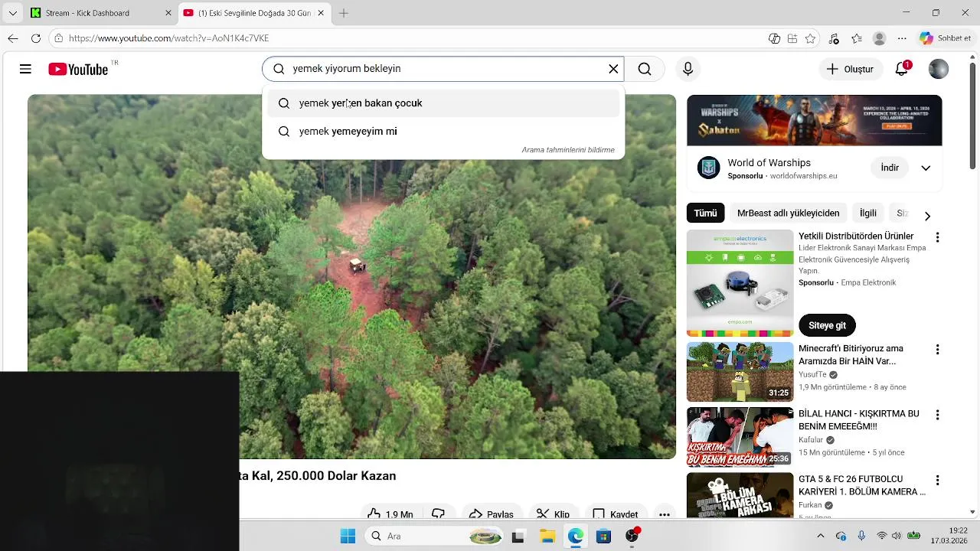Open "Arama tahminlerini bildirme" link
This screenshot has height=551, width=980.
[x=568, y=150]
